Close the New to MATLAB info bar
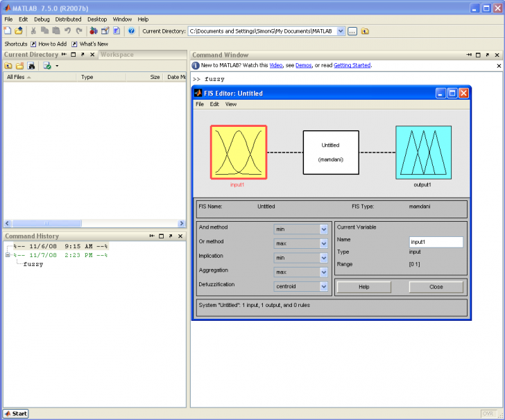 (x=499, y=66)
